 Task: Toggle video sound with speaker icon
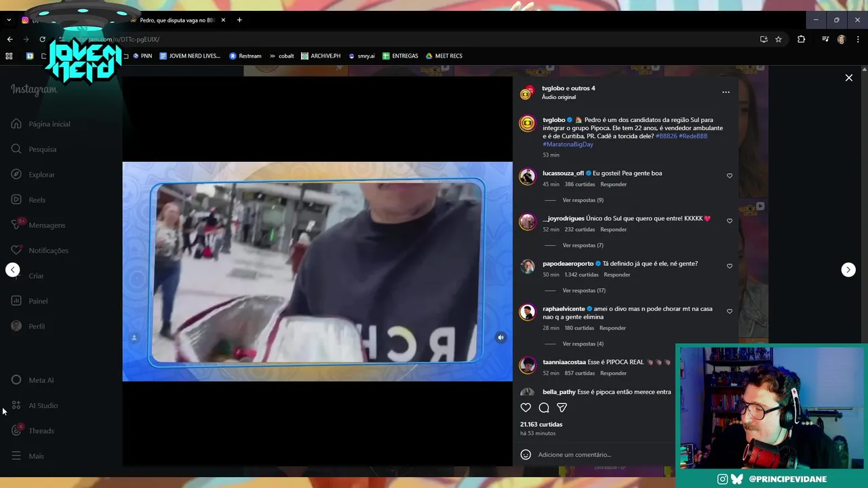click(500, 338)
